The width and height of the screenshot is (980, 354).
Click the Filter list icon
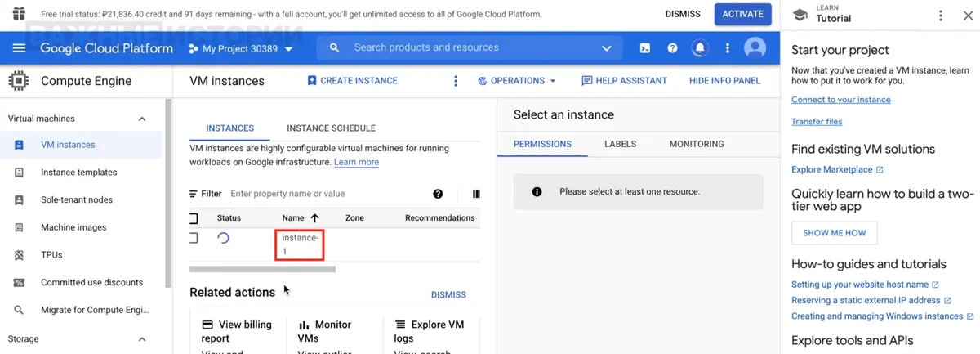[x=194, y=194]
